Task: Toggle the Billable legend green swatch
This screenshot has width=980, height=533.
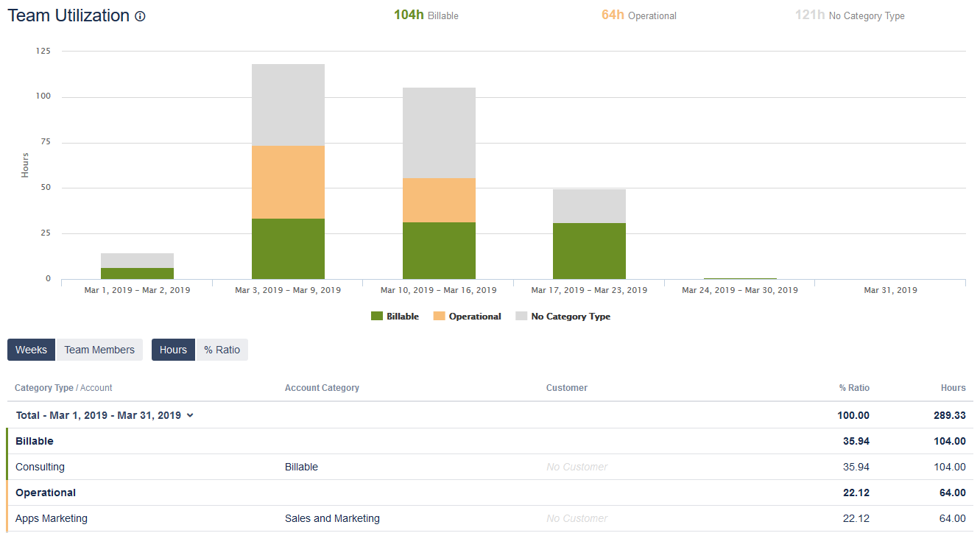Action: (376, 316)
